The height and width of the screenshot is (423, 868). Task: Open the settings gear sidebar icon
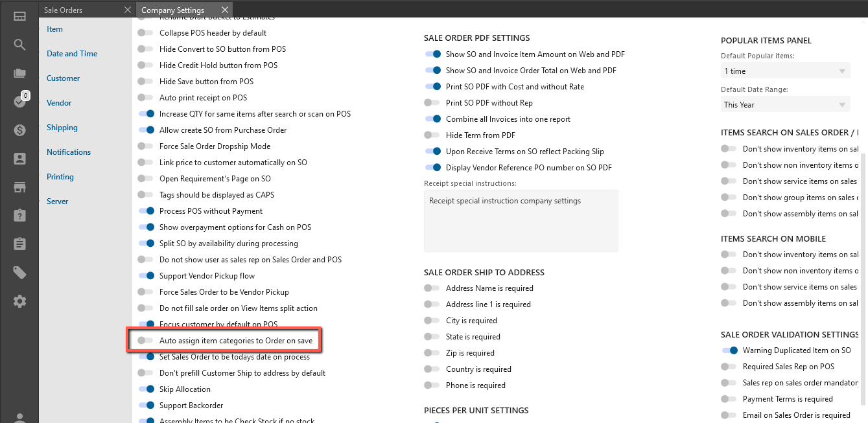[x=19, y=301]
